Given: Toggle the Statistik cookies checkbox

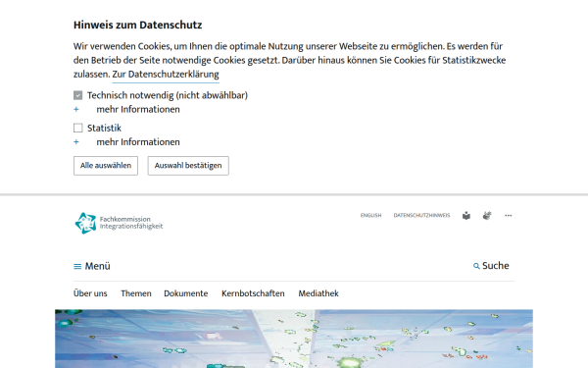Looking at the screenshot, I should point(78,128).
